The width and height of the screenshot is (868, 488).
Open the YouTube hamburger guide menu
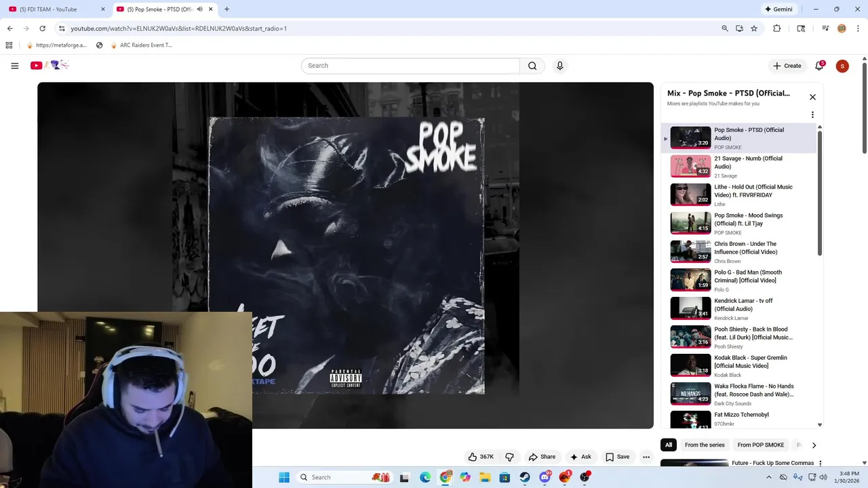coord(14,66)
